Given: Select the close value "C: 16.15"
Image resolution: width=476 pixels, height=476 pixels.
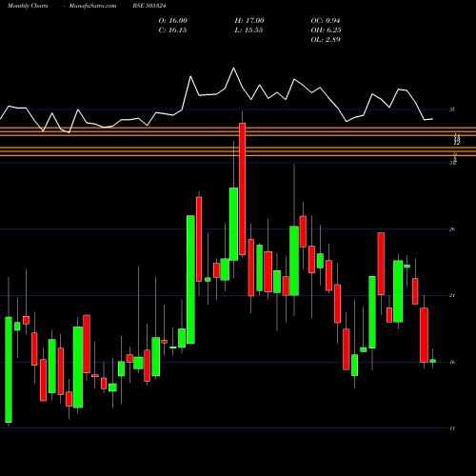Looking at the screenshot, I should click(x=173, y=30).
